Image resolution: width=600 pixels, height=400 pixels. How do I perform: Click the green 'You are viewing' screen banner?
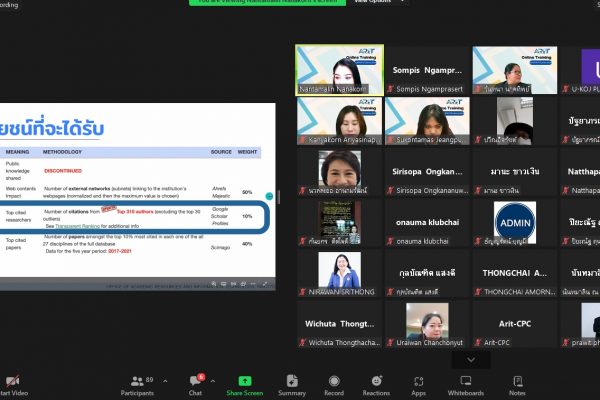coord(267,2)
